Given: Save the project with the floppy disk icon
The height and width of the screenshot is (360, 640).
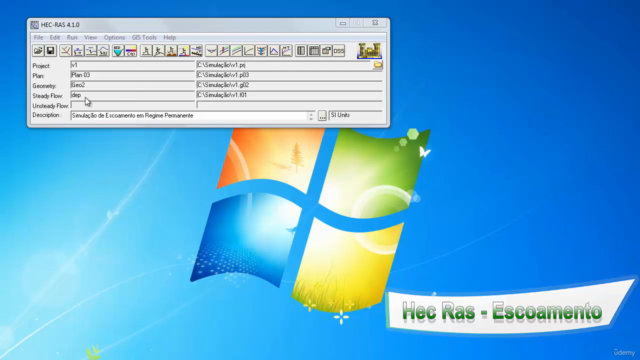Looking at the screenshot, I should click(x=51, y=51).
